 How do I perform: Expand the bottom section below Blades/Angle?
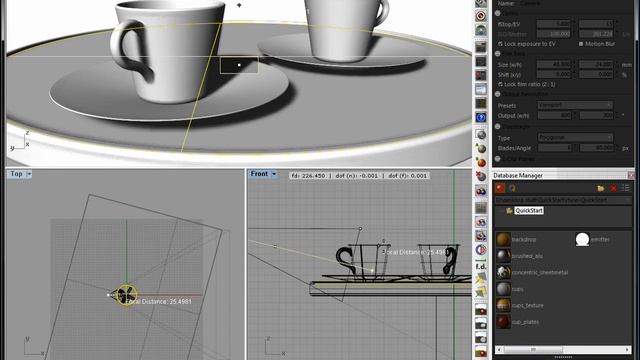pos(498,159)
